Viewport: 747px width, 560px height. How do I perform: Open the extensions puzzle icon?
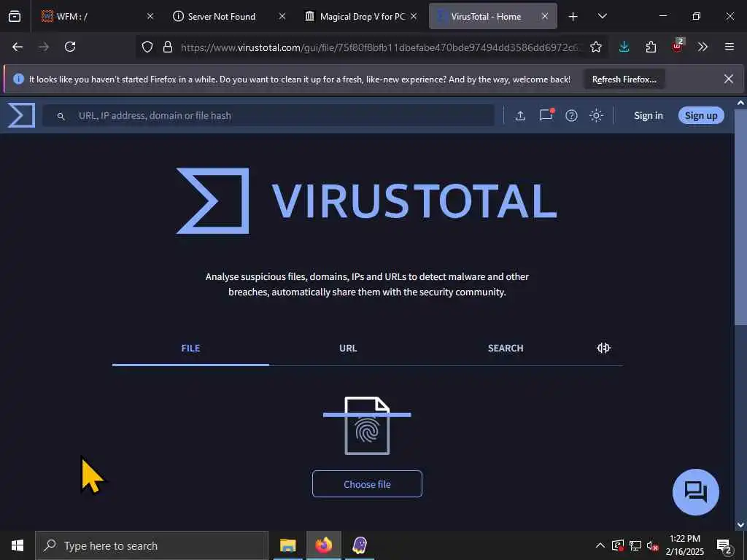point(651,47)
